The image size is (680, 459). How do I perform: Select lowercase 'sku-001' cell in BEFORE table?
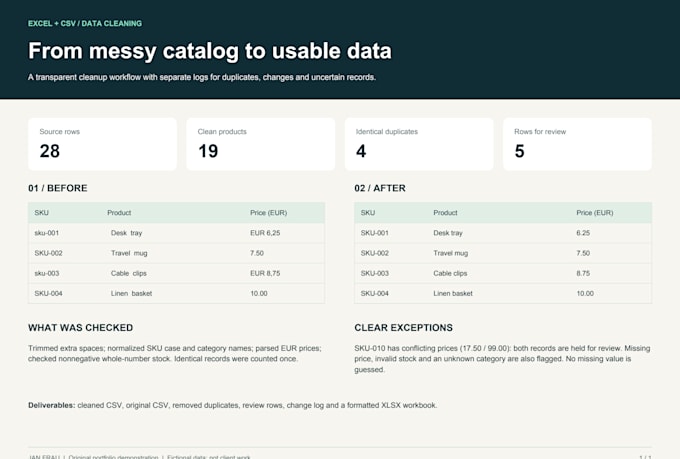point(46,233)
